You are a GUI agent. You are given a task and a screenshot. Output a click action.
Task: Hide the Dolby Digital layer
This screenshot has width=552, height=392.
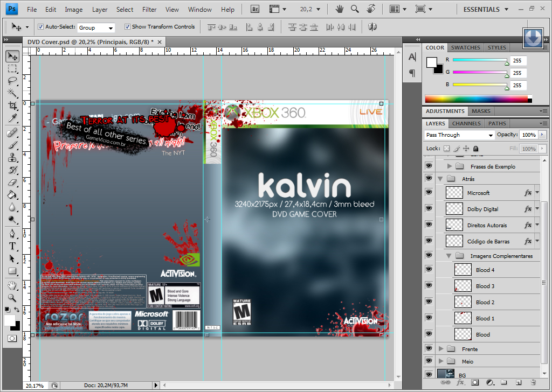pos(429,208)
